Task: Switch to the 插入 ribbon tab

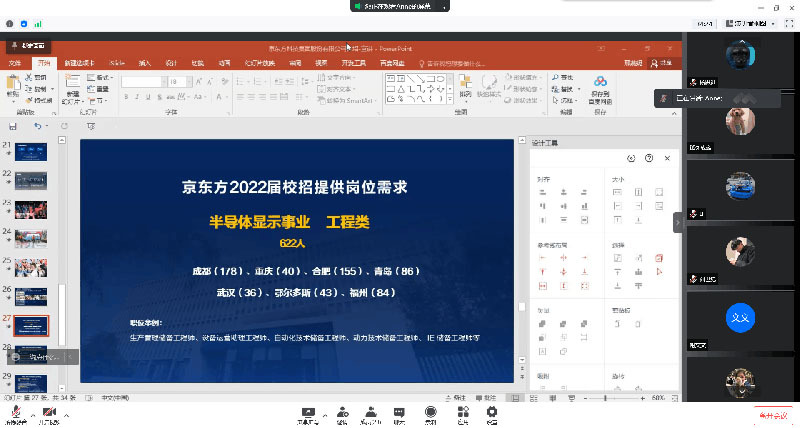Action: coord(145,62)
